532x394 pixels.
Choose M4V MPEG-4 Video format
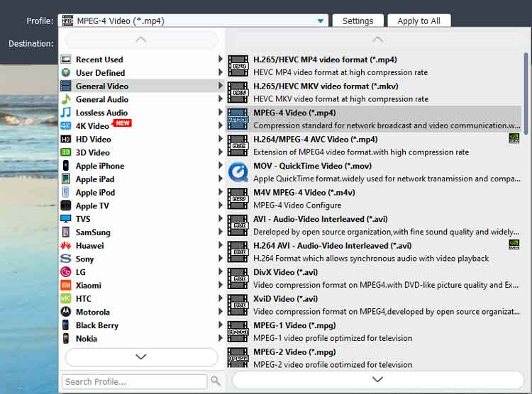(374, 198)
